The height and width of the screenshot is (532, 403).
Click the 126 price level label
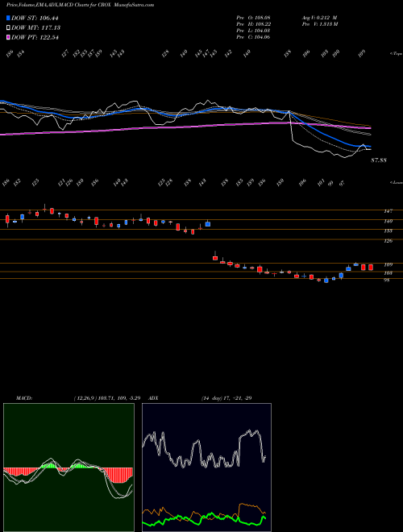(x=388, y=241)
